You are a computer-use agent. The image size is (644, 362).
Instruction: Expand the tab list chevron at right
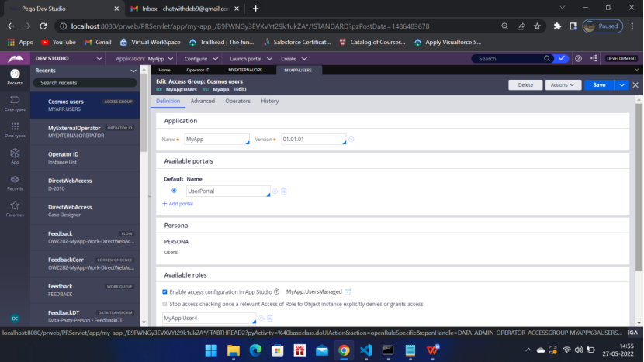click(636, 70)
